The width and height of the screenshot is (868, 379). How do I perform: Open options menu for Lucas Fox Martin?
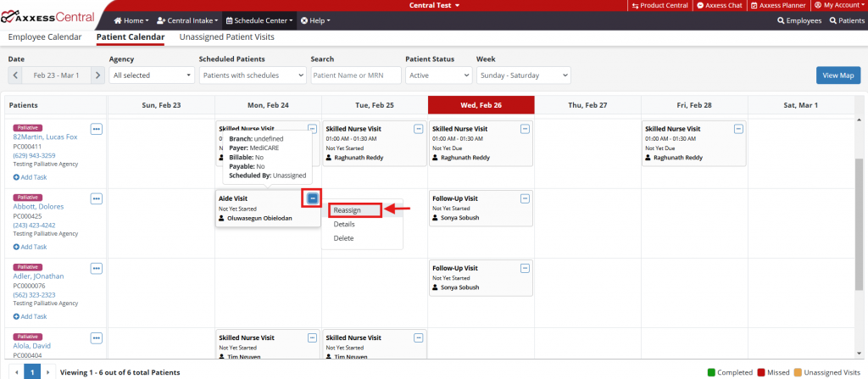coord(96,129)
